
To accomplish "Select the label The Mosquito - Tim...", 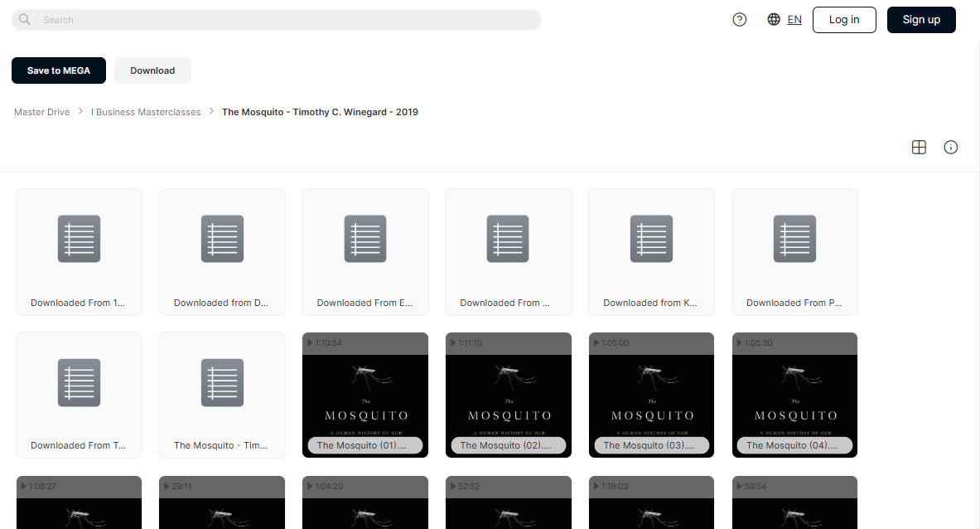I will (220, 445).
